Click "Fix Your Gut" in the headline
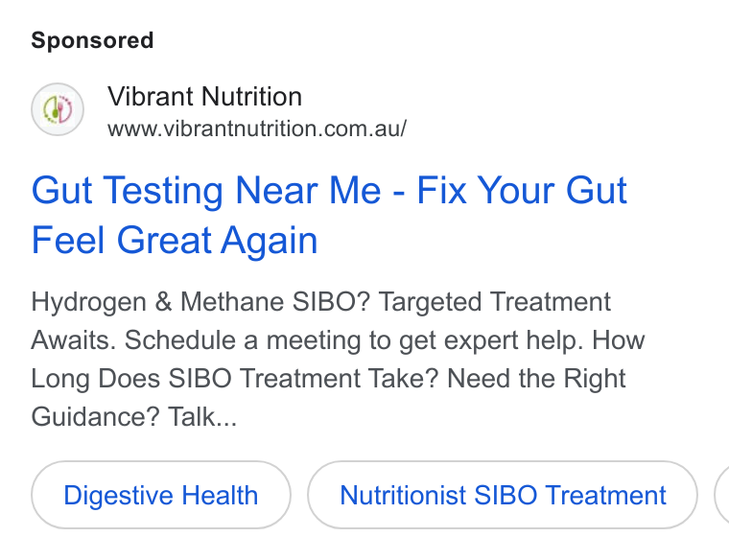 click(522, 190)
